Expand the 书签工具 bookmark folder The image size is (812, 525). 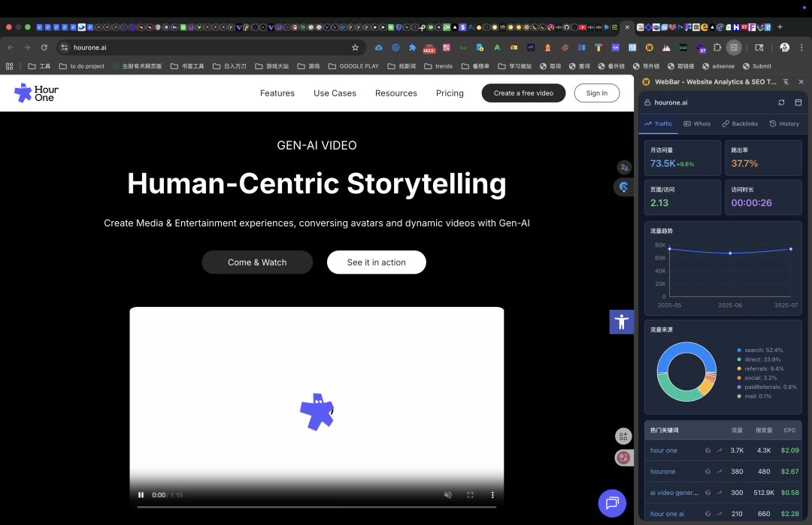[187, 66]
